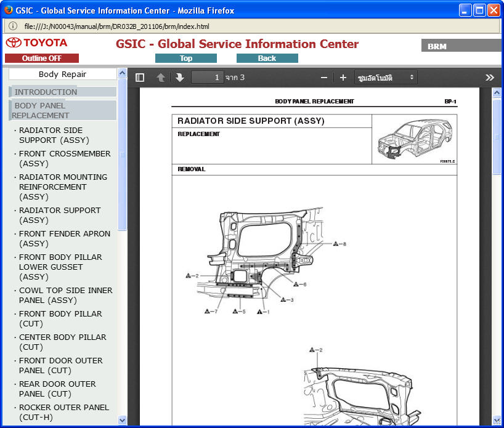
Task: Open FRONT FENDER APRON (ASSY) link
Action: point(65,239)
